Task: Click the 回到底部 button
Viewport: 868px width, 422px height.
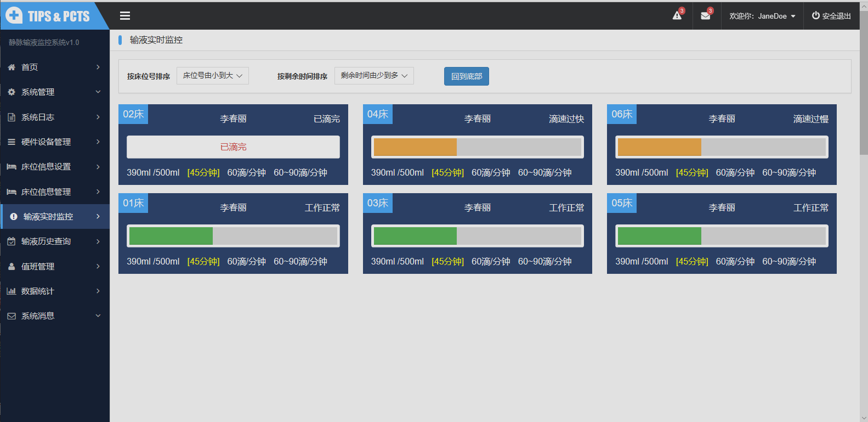Action: (467, 76)
